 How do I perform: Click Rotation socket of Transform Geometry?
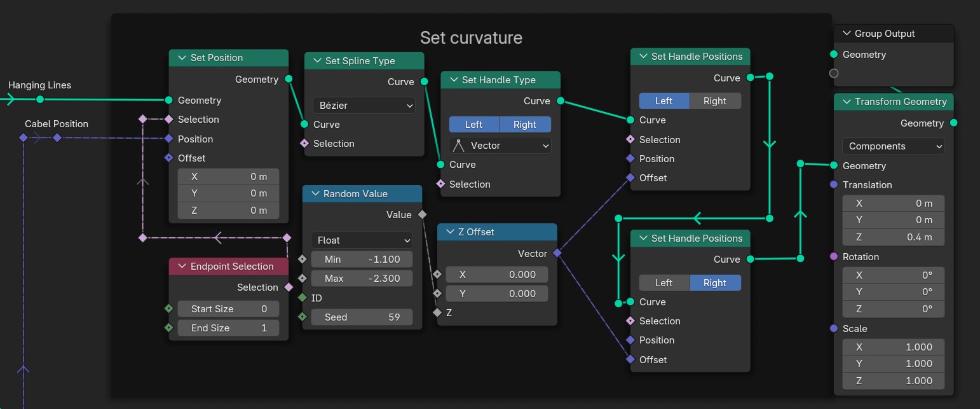point(834,256)
